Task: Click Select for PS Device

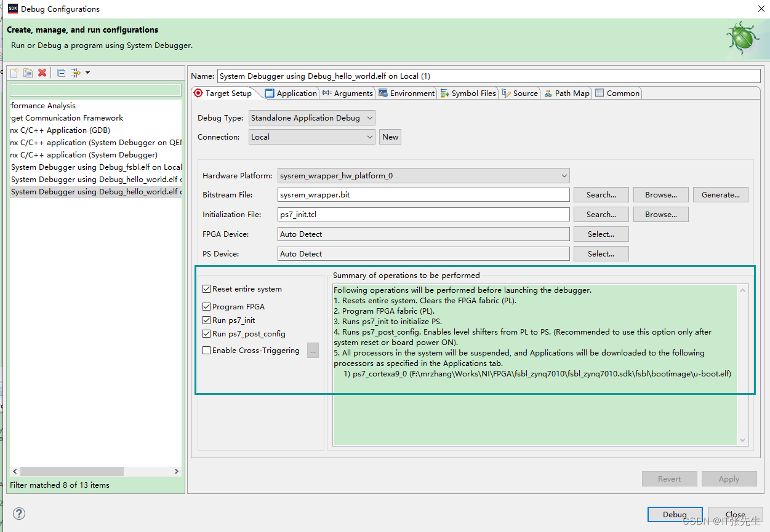Action: click(x=601, y=254)
